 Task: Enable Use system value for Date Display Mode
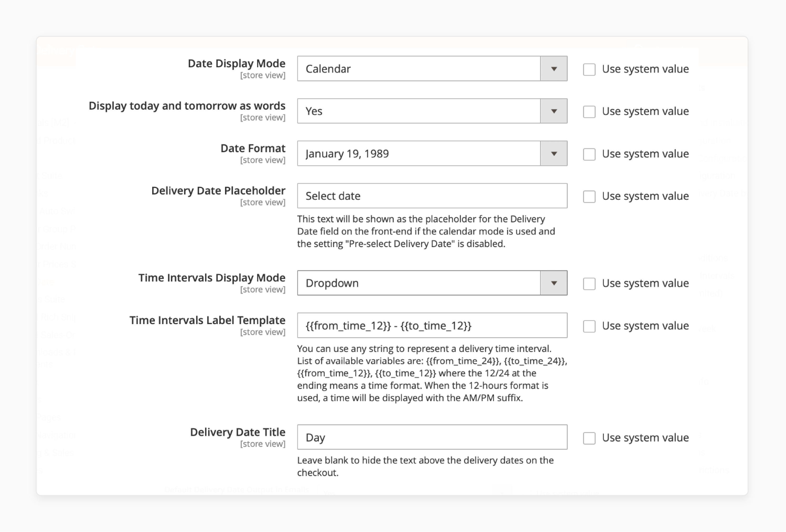[589, 69]
